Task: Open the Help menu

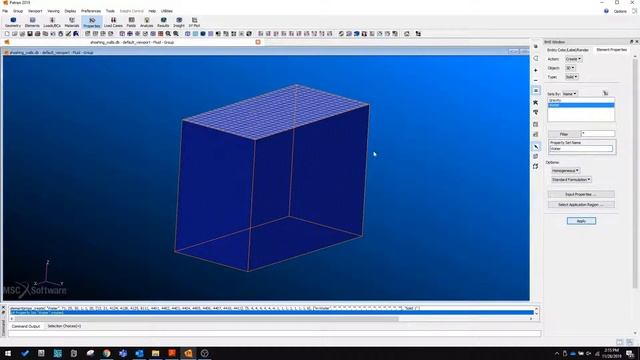Action: click(152, 11)
